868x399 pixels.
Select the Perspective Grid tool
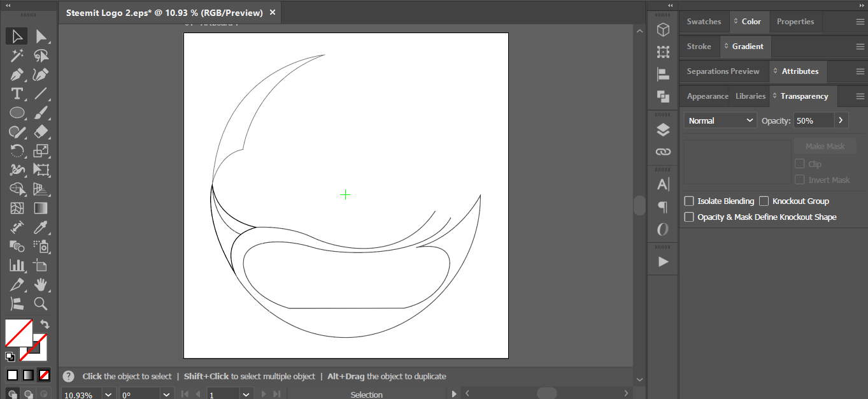pos(41,189)
